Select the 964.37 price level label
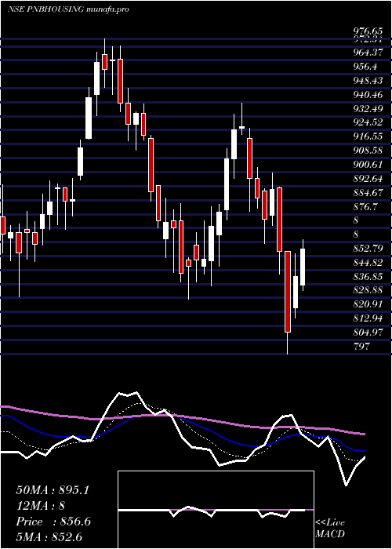Screen dimensions: 392x549 tap(368, 53)
